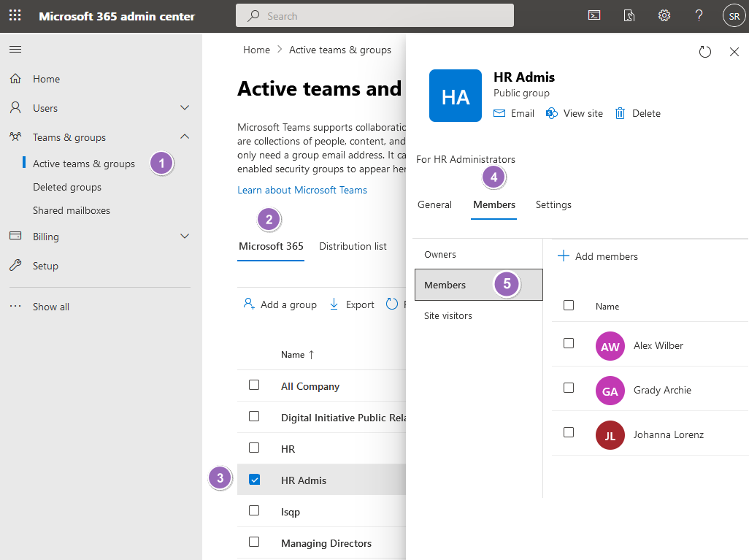
Task: Click the Setup wrench icon in sidebar
Action: pos(15,265)
